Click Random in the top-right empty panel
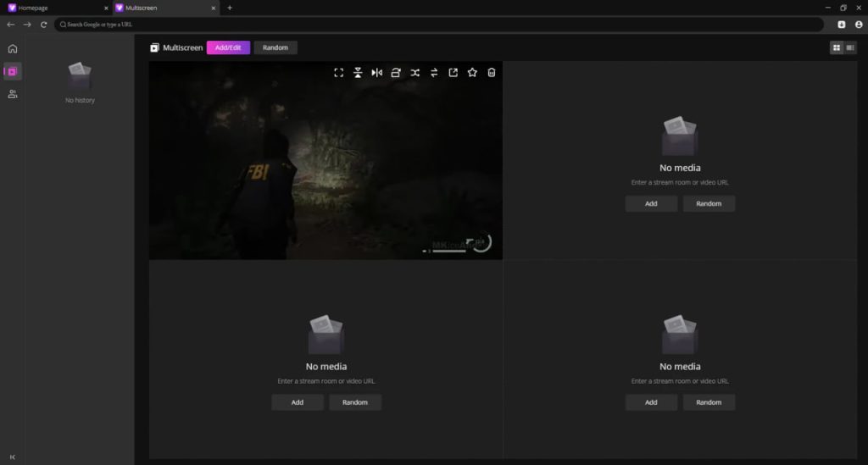The width and height of the screenshot is (868, 465). pyautogui.click(x=709, y=203)
